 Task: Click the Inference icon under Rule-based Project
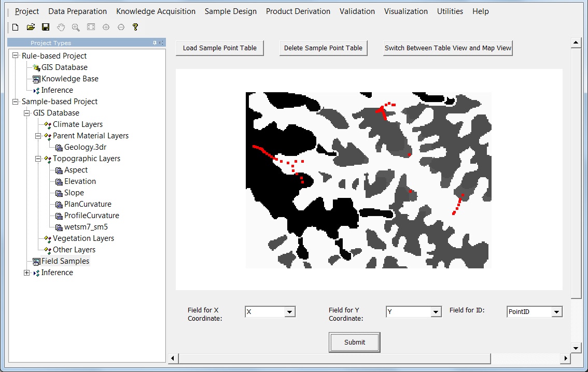point(36,91)
